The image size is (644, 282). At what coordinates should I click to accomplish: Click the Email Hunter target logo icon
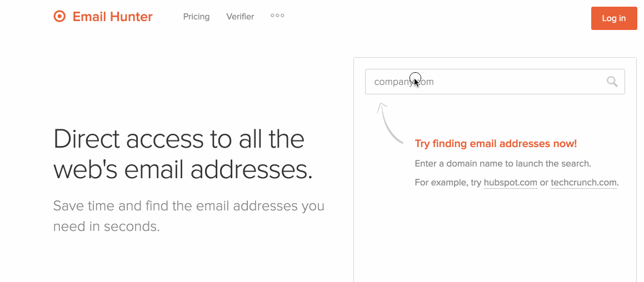point(59,17)
